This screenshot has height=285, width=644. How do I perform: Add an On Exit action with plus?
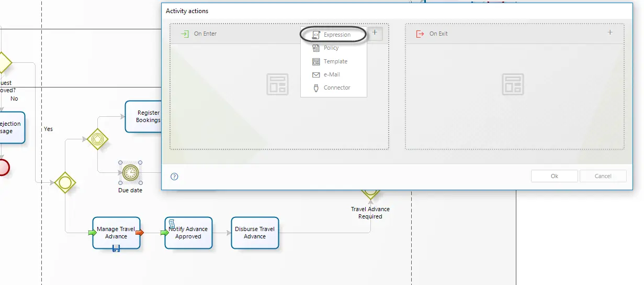(610, 32)
